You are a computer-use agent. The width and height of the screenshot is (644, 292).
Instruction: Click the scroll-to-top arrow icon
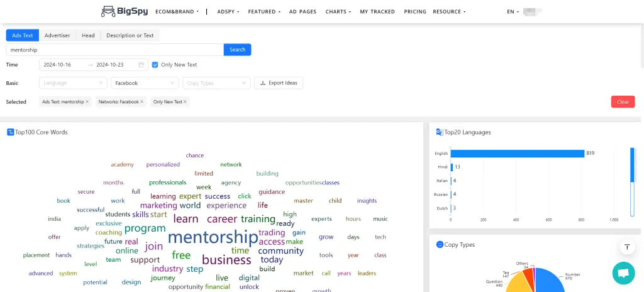(626, 247)
